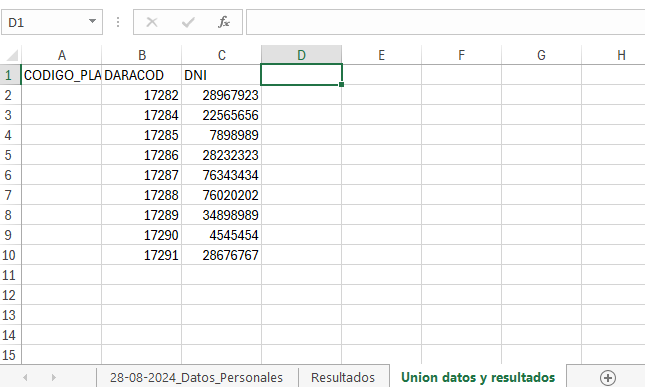Click cell with value 28232323
Viewport: 645px width, 387px height.
[x=221, y=155]
